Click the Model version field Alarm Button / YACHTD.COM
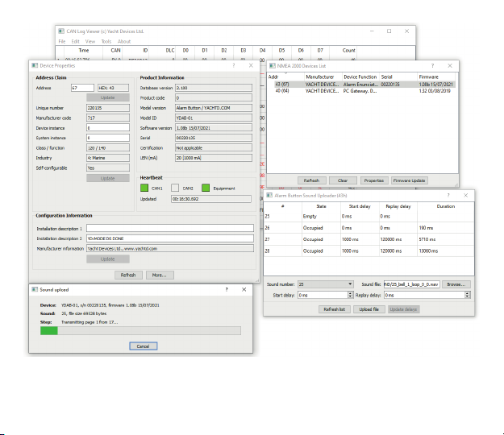504x435 pixels. 214,108
